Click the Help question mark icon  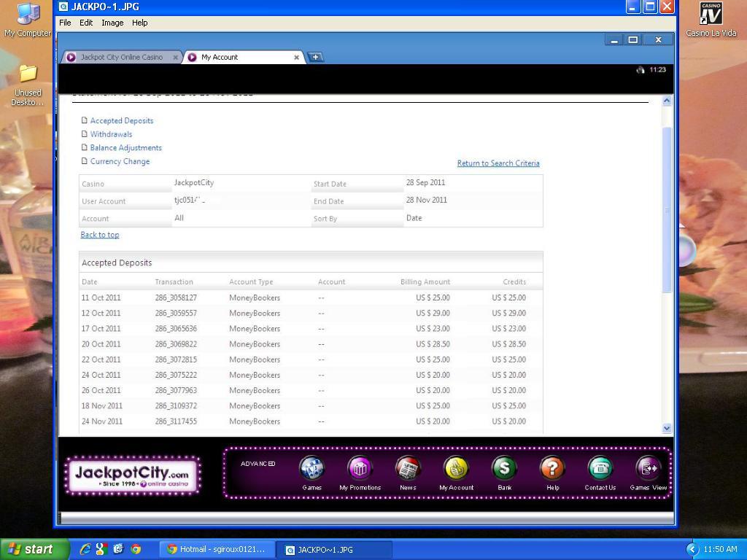click(552, 468)
